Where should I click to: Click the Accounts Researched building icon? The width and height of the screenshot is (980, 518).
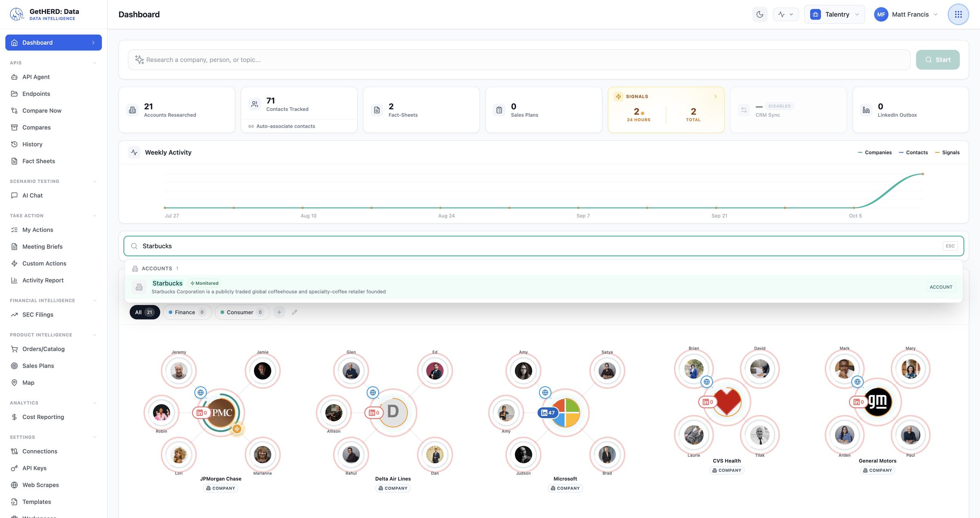[x=132, y=110]
